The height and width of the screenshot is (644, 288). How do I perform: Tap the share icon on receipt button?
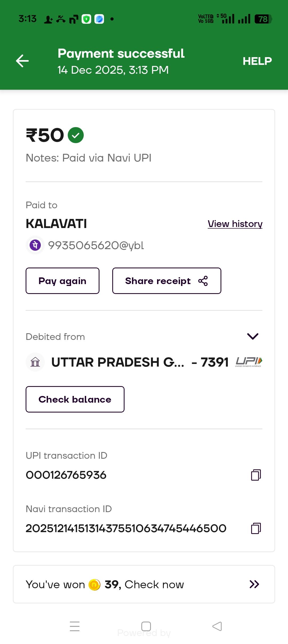[203, 281]
